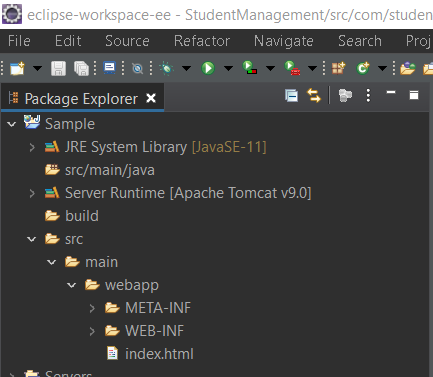Open the External Tools dropdown arrow
Image resolution: width=433 pixels, height=377 pixels.
click(312, 69)
